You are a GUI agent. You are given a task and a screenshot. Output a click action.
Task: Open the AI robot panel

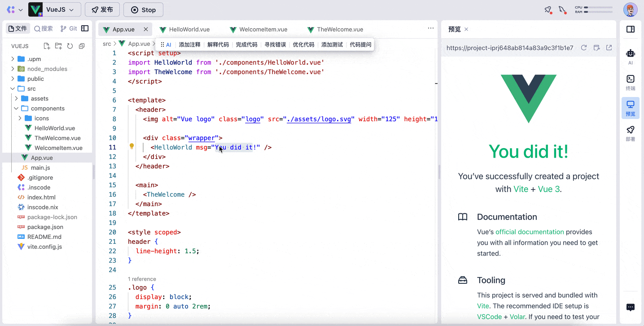631,56
